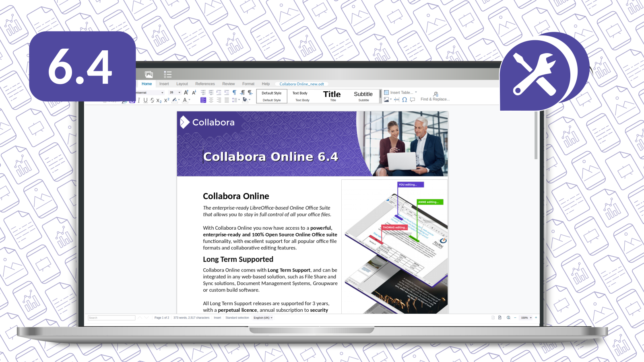Switch to the References tab
Image resolution: width=644 pixels, height=362 pixels.
[205, 84]
